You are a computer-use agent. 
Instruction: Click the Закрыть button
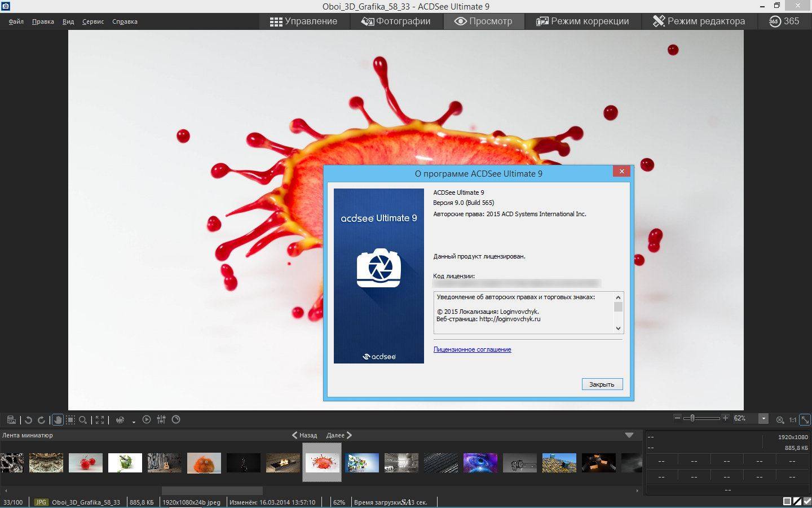point(602,384)
